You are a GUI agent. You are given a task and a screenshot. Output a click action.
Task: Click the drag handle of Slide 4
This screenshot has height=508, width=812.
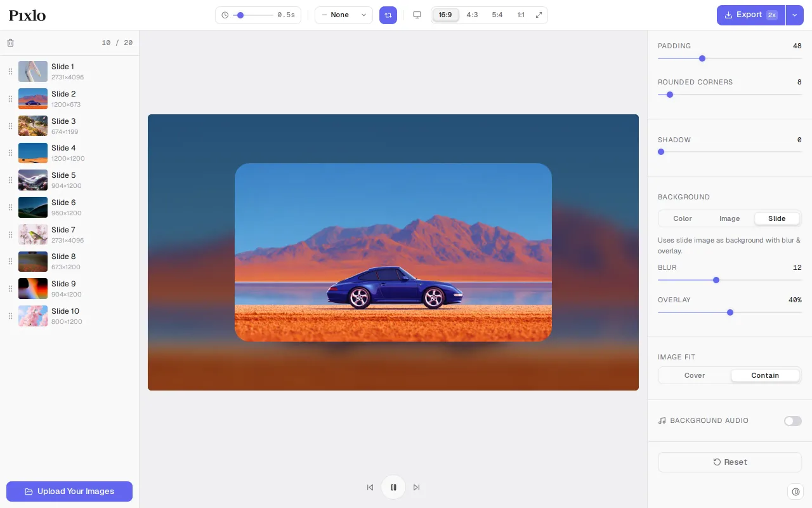10,153
